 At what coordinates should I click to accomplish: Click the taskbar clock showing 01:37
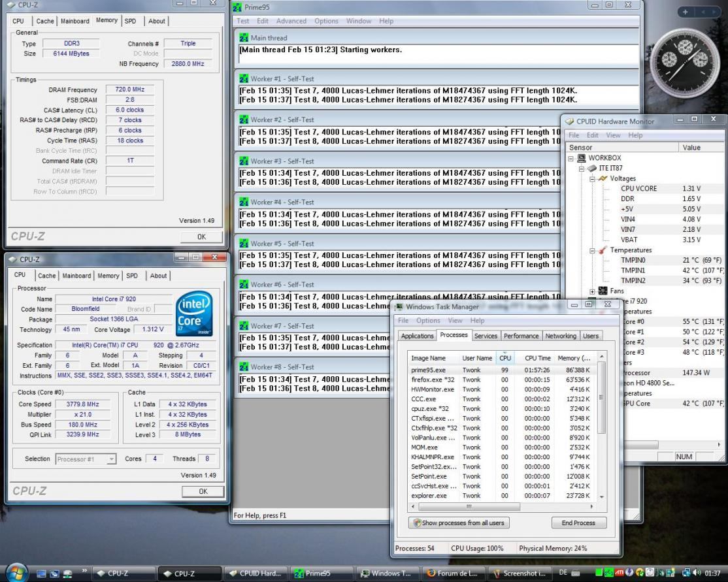pos(713,574)
